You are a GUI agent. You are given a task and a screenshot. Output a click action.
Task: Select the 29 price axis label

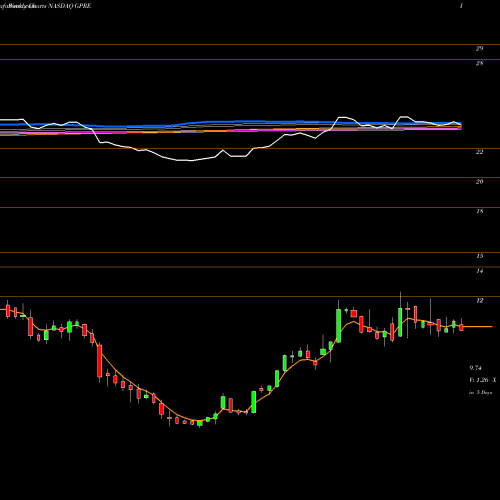479,49
